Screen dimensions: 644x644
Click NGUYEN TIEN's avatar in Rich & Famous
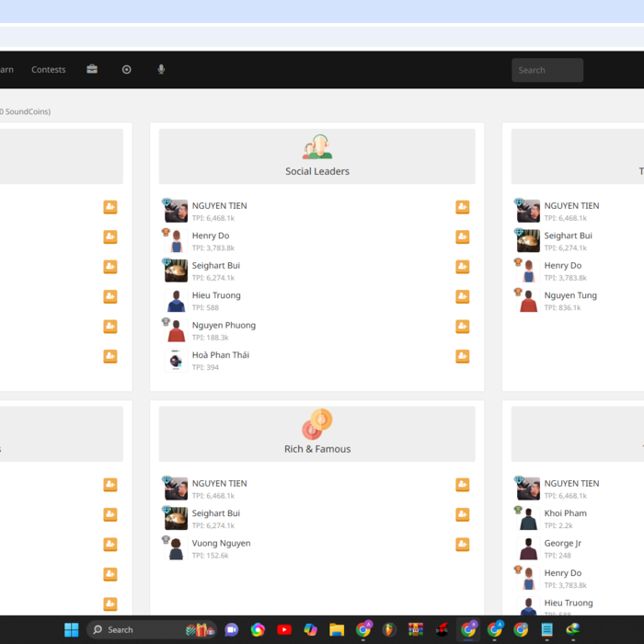(x=176, y=489)
